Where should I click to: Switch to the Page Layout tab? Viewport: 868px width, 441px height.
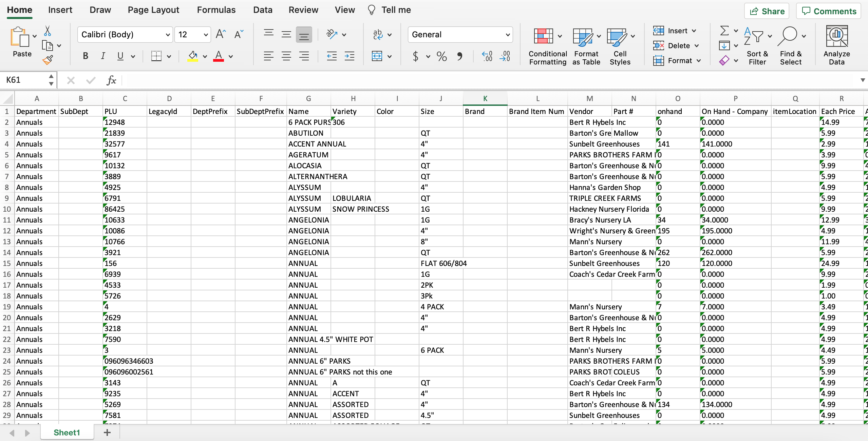coord(153,10)
